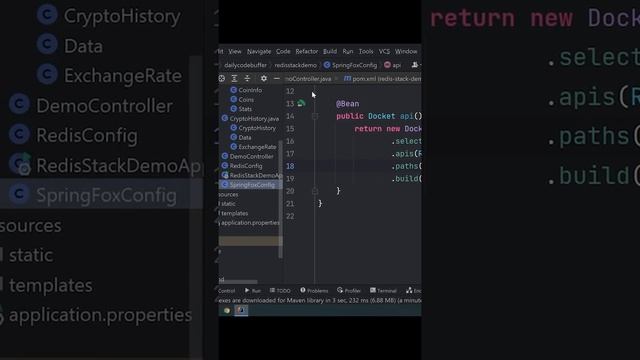The image size is (640, 360).
Task: Select DemoController in the center IDE tree
Action: [x=247, y=156]
